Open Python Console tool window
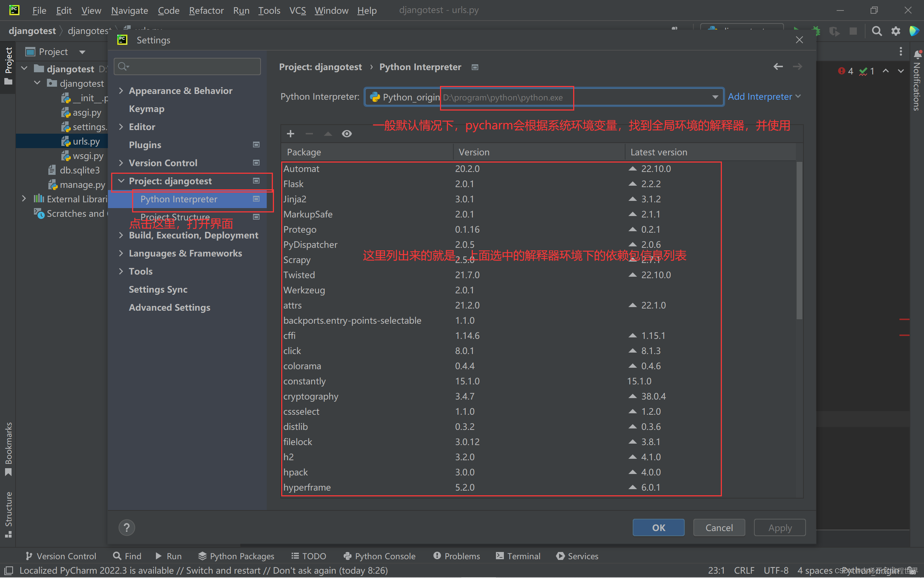924x578 pixels. 380,556
